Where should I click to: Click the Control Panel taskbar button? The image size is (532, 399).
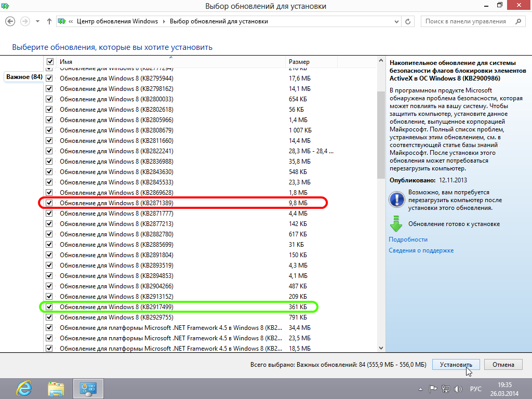tap(88, 389)
